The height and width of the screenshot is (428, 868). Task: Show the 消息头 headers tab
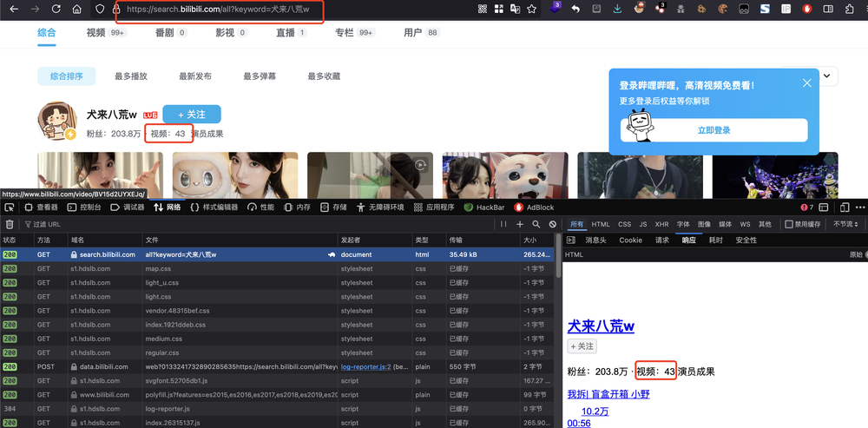pos(595,240)
